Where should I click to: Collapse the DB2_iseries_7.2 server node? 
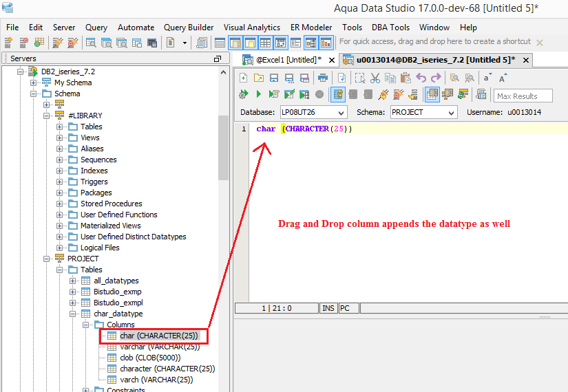[x=20, y=72]
